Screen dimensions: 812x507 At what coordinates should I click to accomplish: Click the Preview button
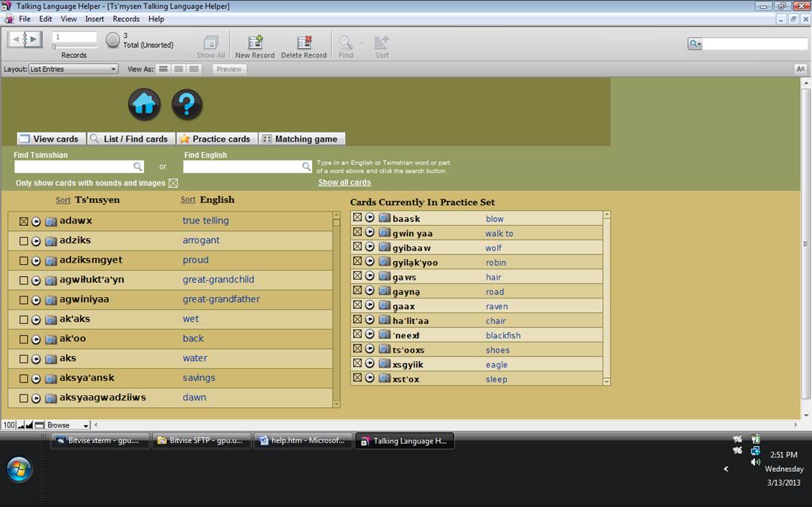(229, 69)
